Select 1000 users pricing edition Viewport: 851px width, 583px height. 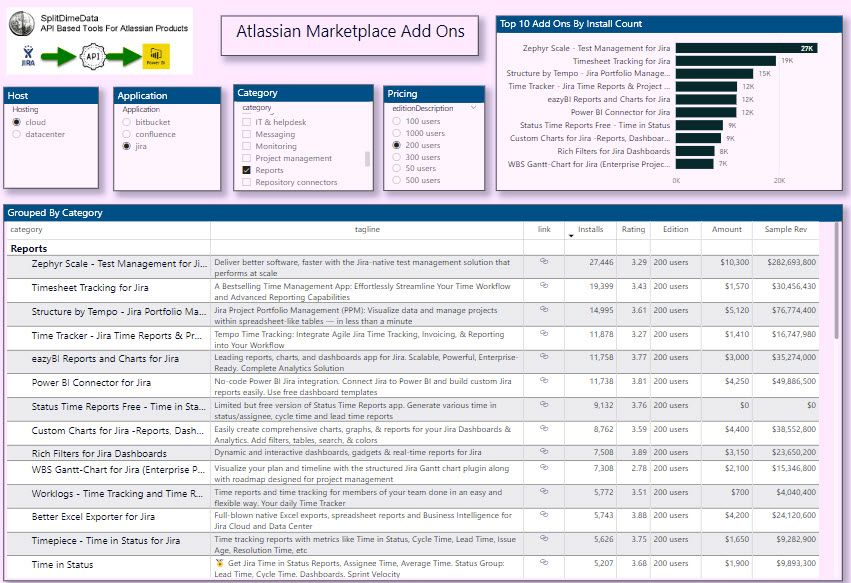coord(396,133)
